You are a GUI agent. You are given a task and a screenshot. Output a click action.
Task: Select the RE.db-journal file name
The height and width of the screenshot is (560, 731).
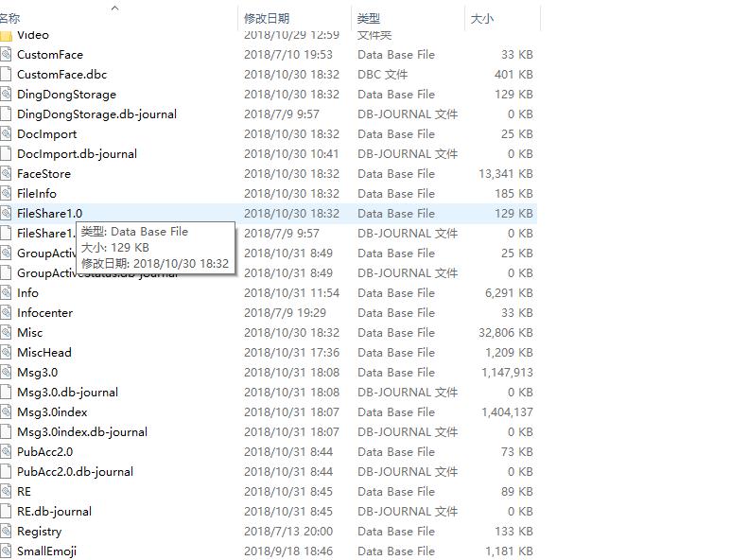pyautogui.click(x=54, y=512)
